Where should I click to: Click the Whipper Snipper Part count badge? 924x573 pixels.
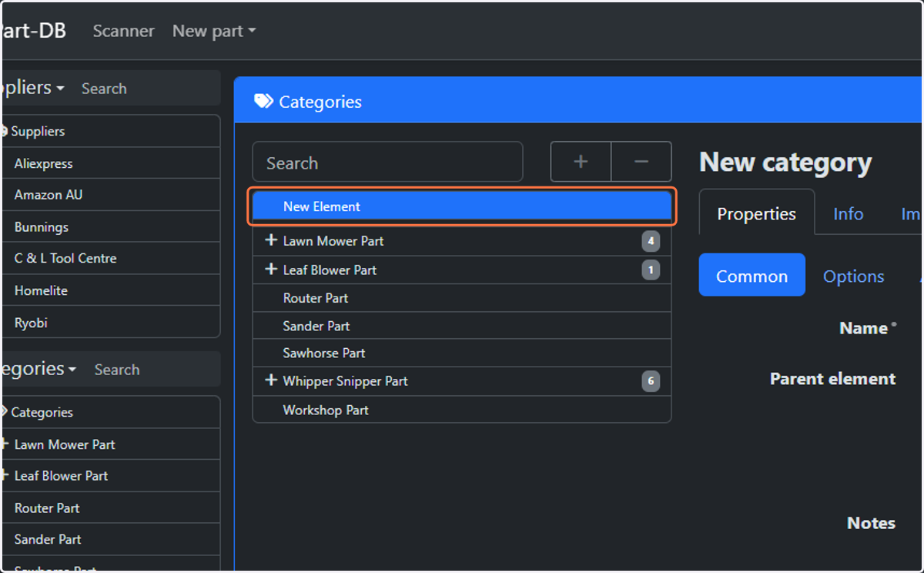651,381
